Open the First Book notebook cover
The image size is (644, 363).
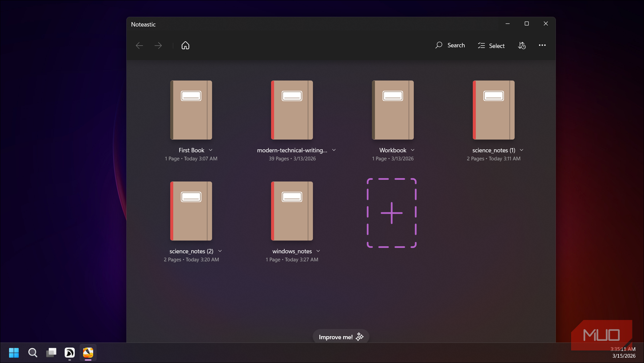tap(191, 110)
